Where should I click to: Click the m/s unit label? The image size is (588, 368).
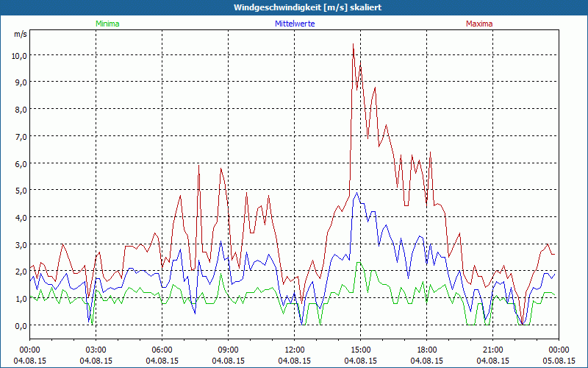coord(20,34)
